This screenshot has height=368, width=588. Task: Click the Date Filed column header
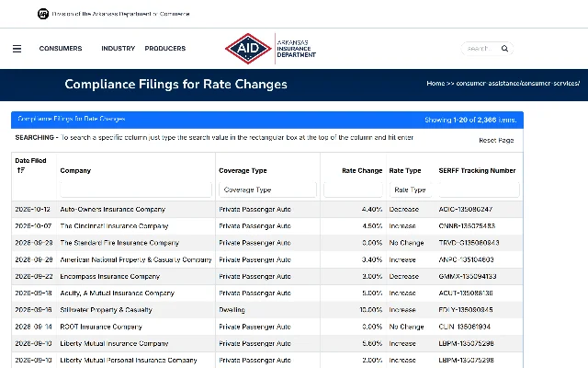click(30, 161)
